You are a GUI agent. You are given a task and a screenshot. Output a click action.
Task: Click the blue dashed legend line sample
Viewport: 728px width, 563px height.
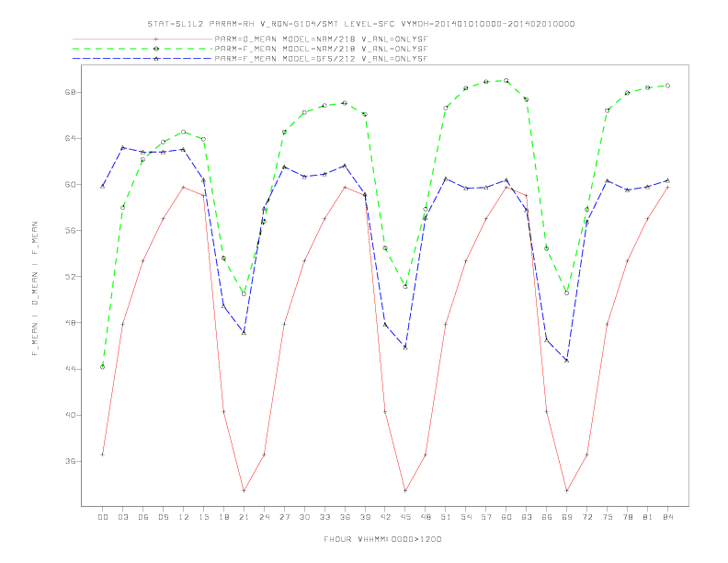pos(142,59)
